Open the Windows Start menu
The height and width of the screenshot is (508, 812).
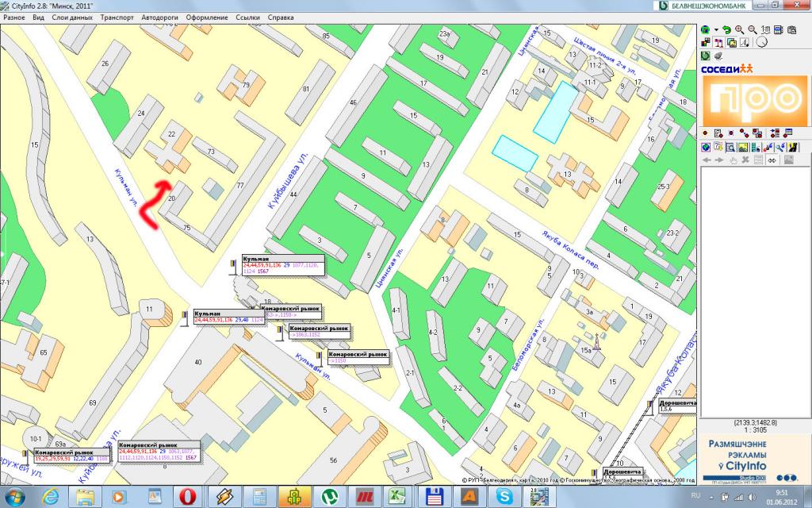(x=15, y=497)
